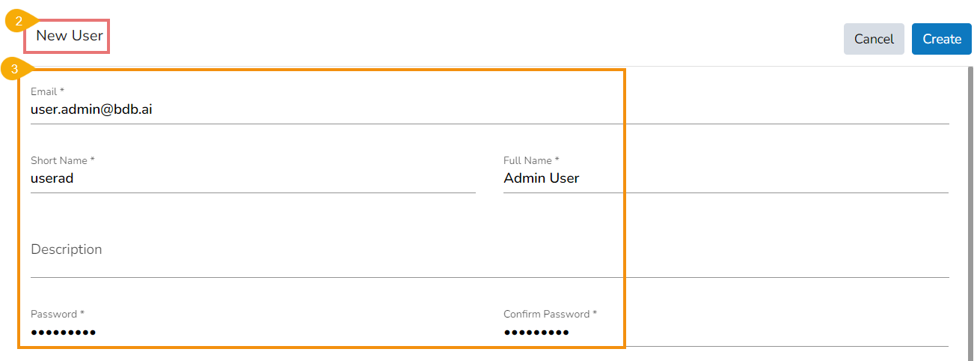
Task: Click the empty Description field
Action: tap(299, 250)
